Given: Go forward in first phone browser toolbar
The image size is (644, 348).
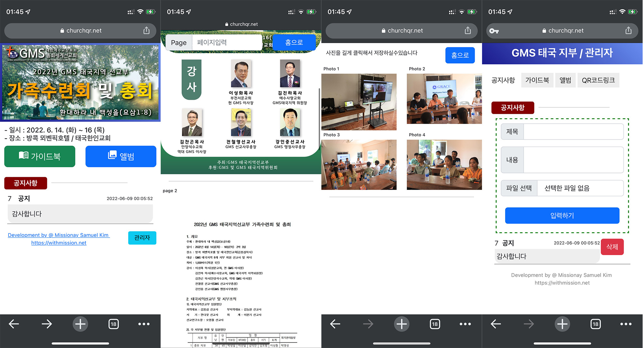Looking at the screenshot, I should (47, 324).
